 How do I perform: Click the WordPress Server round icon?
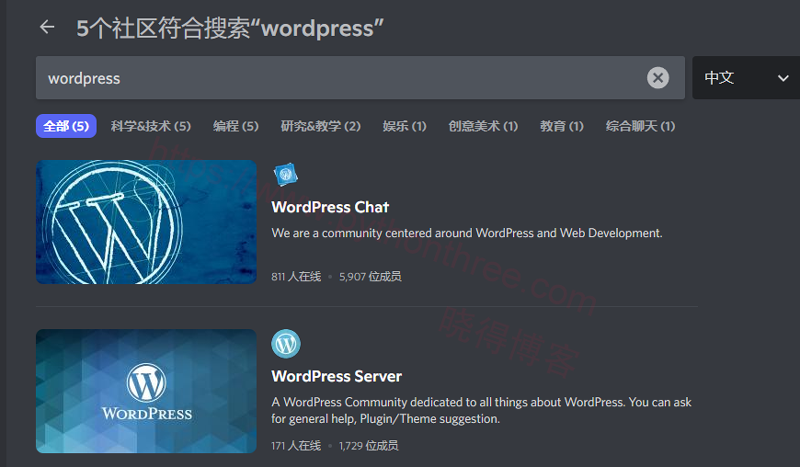pos(286,343)
